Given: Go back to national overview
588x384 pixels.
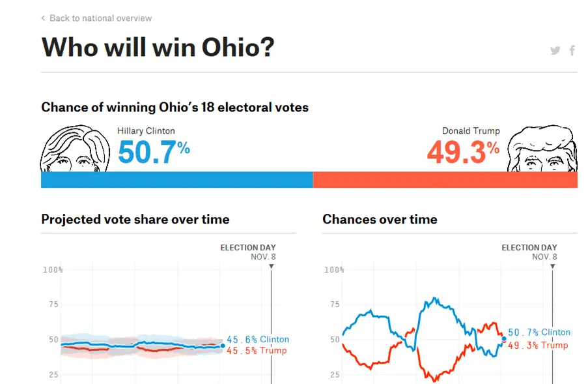Looking at the screenshot, I should [x=100, y=18].
